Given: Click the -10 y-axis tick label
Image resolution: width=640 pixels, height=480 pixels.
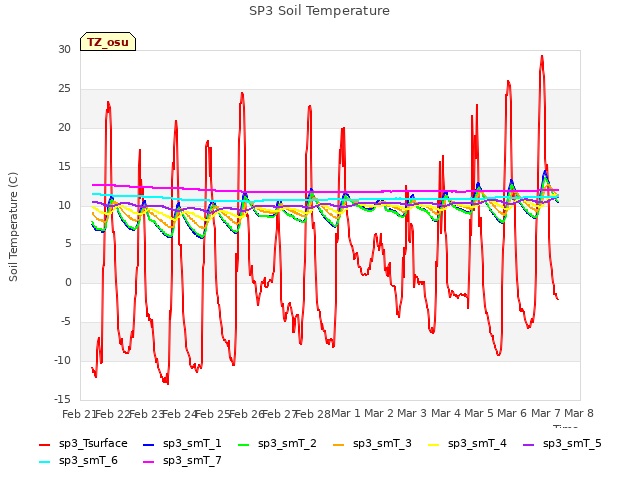Looking at the screenshot, I should point(62,360).
